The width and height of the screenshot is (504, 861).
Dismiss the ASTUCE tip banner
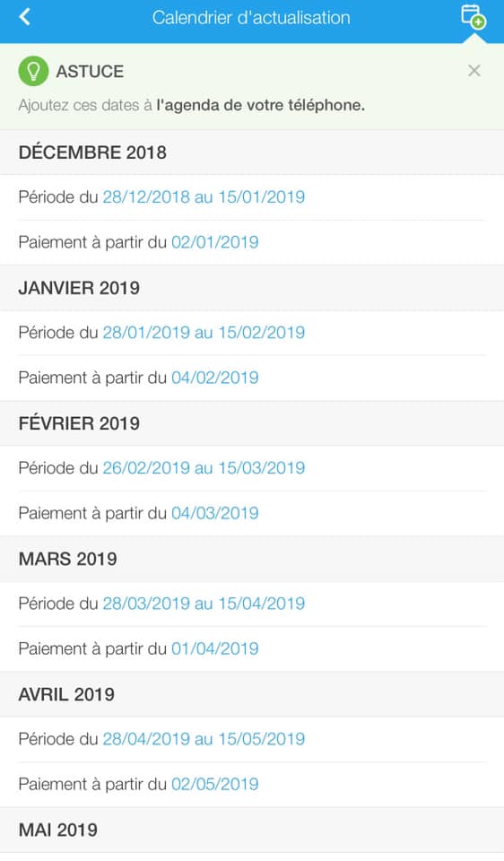click(474, 71)
